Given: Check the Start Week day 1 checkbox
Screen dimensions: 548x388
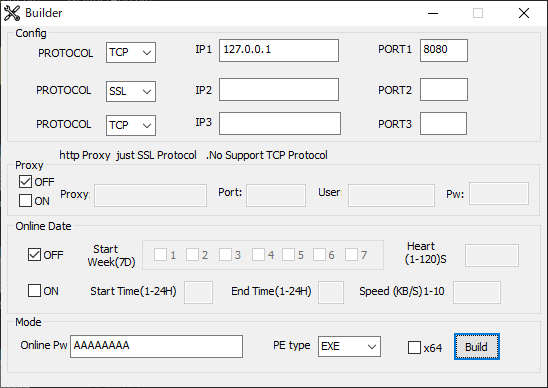Looking at the screenshot, I should (160, 255).
